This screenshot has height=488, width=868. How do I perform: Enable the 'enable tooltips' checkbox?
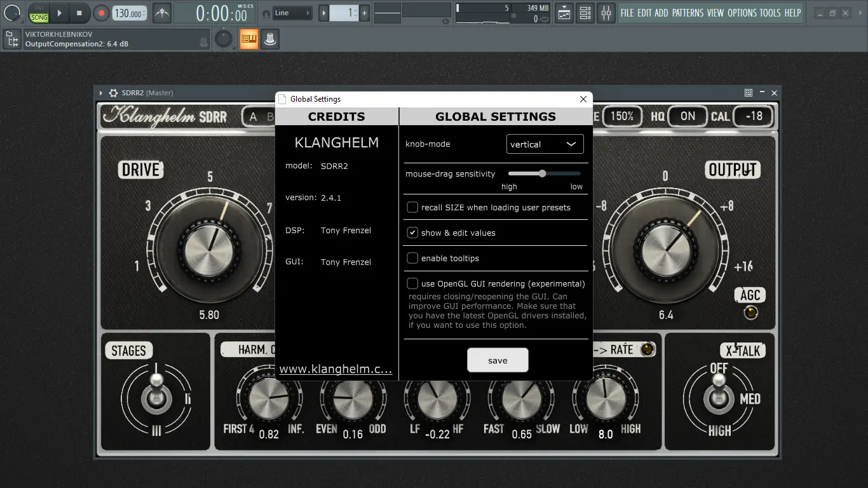(412, 258)
